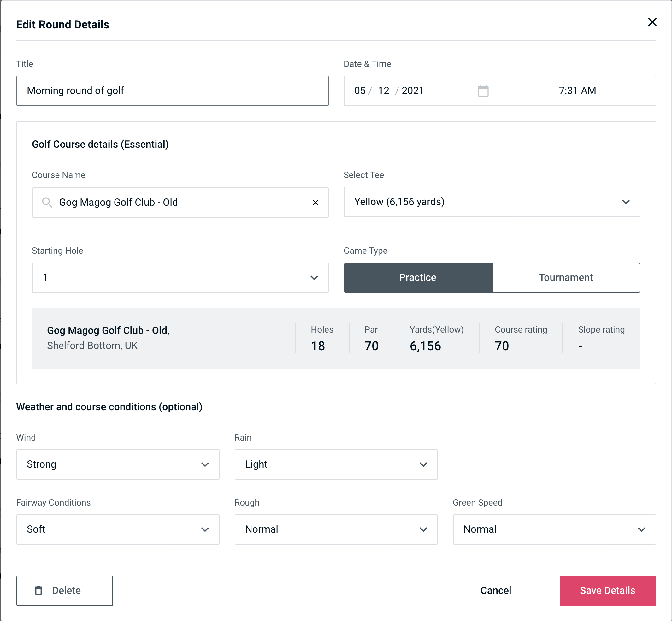
Task: Expand the Green Speed dropdown
Action: (x=554, y=529)
